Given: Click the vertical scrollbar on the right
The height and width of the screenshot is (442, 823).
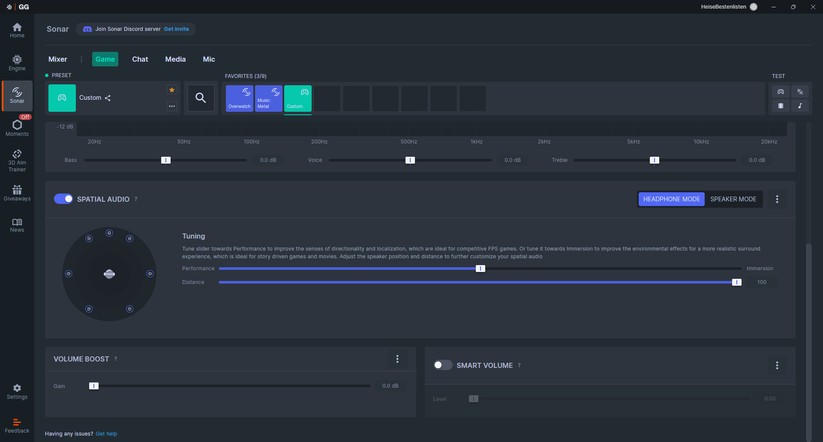Looking at the screenshot, I should point(809,341).
